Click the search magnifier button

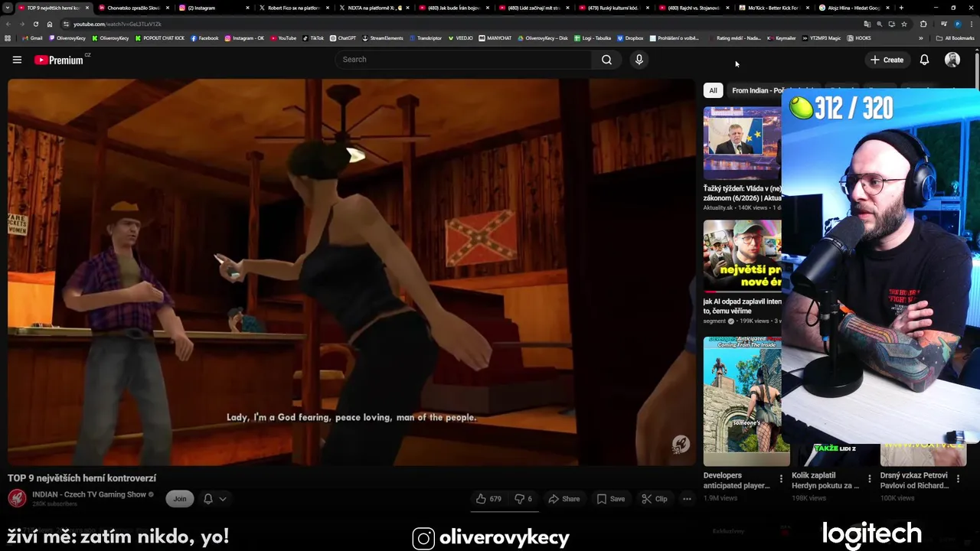606,60
